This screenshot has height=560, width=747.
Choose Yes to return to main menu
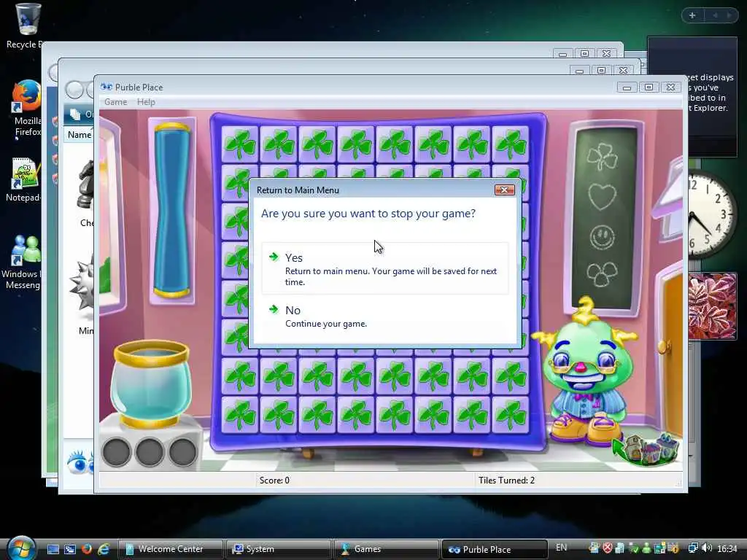pos(385,268)
